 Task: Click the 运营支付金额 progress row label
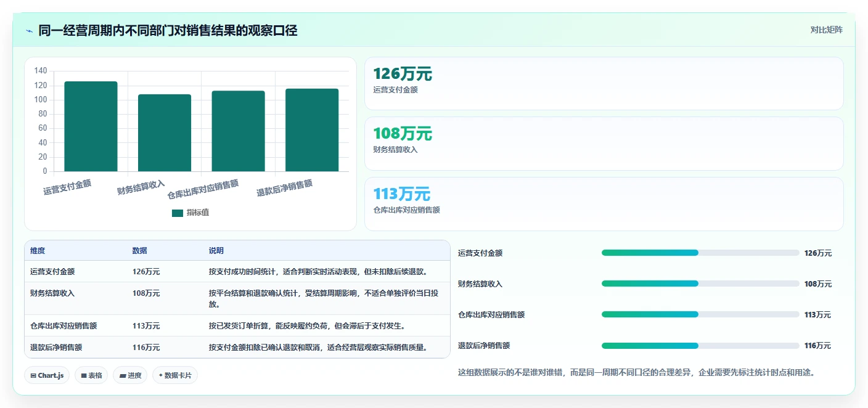point(480,253)
